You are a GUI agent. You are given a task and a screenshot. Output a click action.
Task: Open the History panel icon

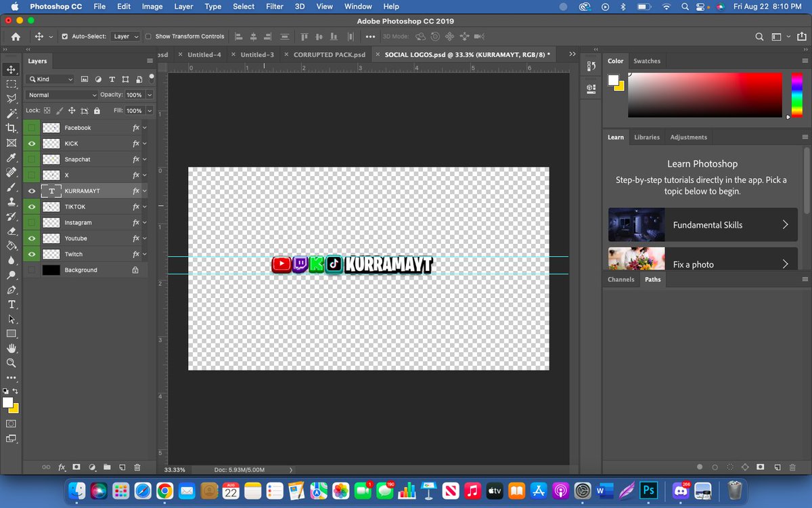pos(591,66)
